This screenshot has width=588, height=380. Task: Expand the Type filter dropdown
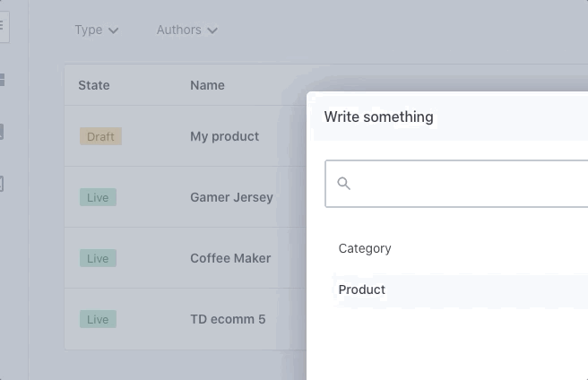[x=97, y=30]
